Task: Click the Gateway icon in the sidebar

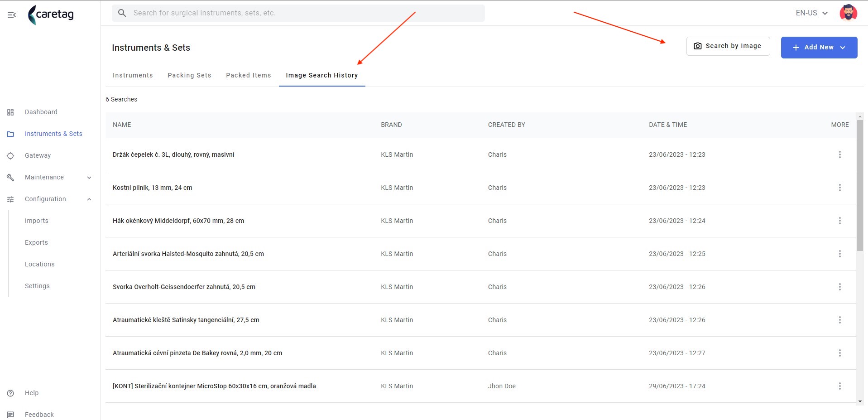Action: pyautogui.click(x=10, y=156)
